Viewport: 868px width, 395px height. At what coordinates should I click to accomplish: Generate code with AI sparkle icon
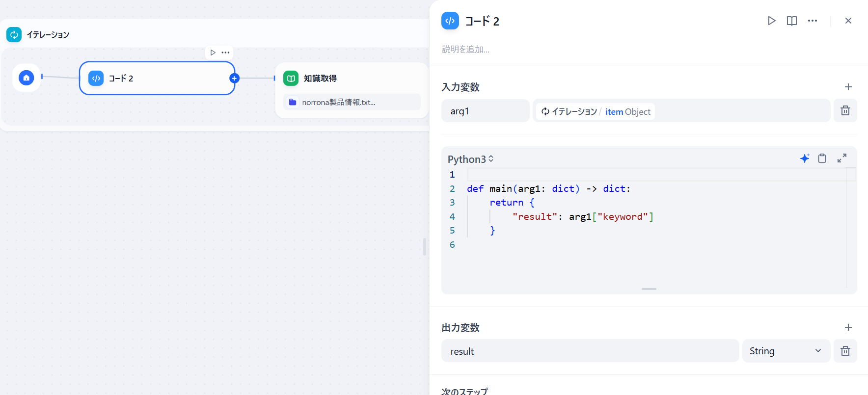pyautogui.click(x=804, y=158)
